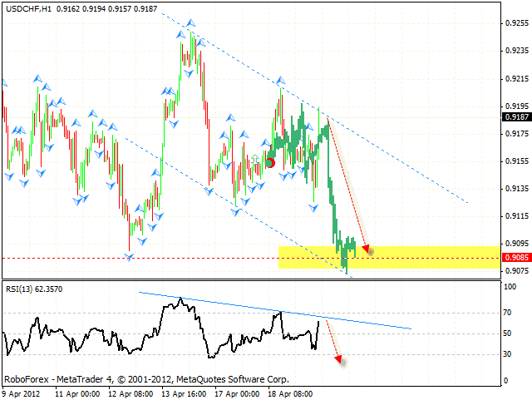Viewport: 532px width, 400px height.
Task: Select the red arrow's gray endpoint in yellow zone
Action: pyautogui.click(x=370, y=250)
